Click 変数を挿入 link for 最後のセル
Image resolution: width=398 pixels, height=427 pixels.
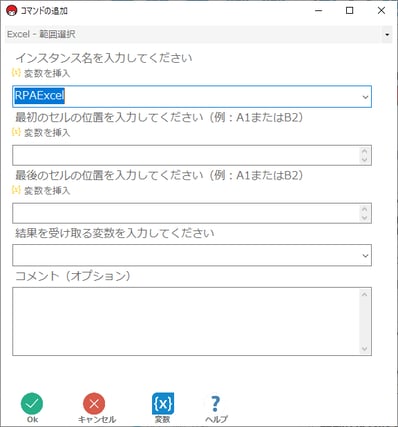pos(47,191)
